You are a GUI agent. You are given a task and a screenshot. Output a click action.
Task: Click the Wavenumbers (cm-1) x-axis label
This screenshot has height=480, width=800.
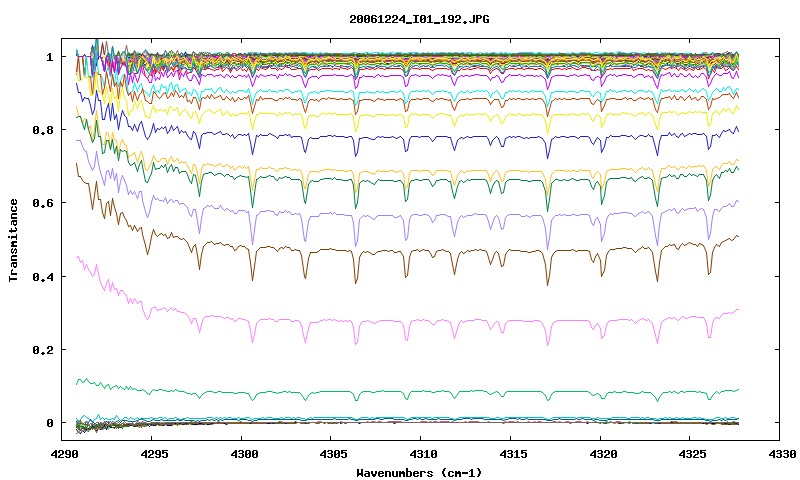pos(419,472)
